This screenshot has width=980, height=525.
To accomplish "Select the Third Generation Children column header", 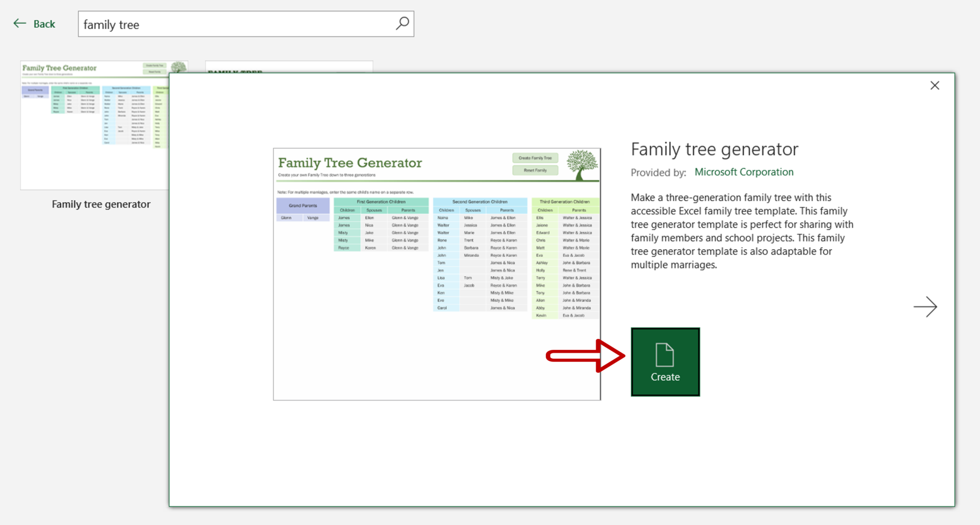I will coord(565,201).
